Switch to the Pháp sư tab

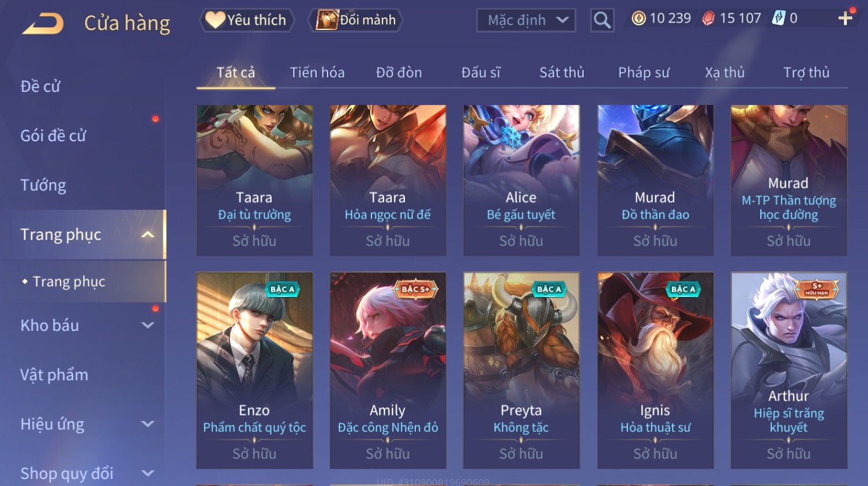click(x=644, y=73)
